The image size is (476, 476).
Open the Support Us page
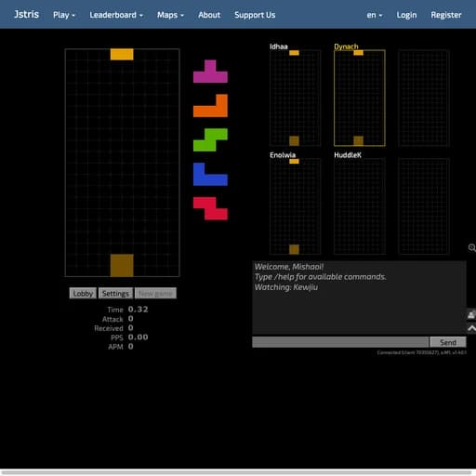[255, 15]
